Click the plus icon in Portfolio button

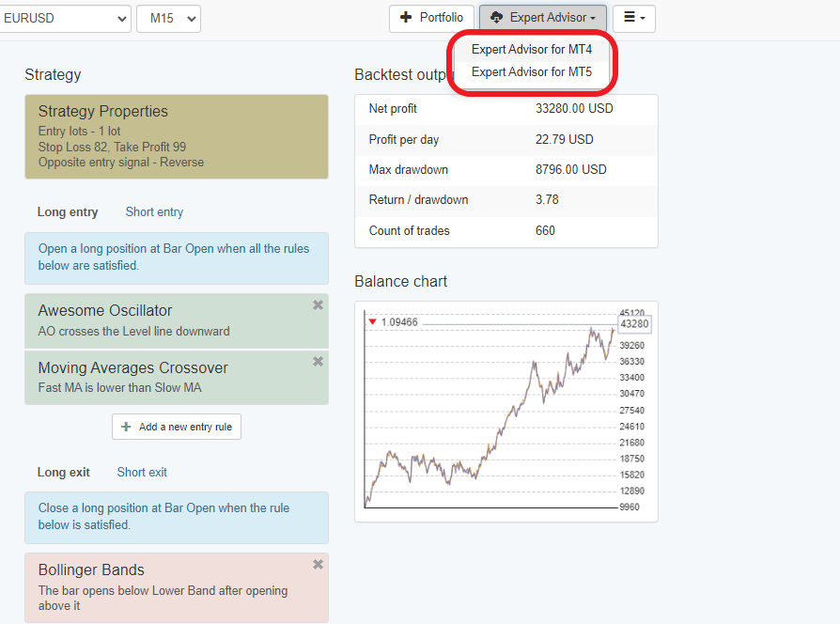[406, 18]
